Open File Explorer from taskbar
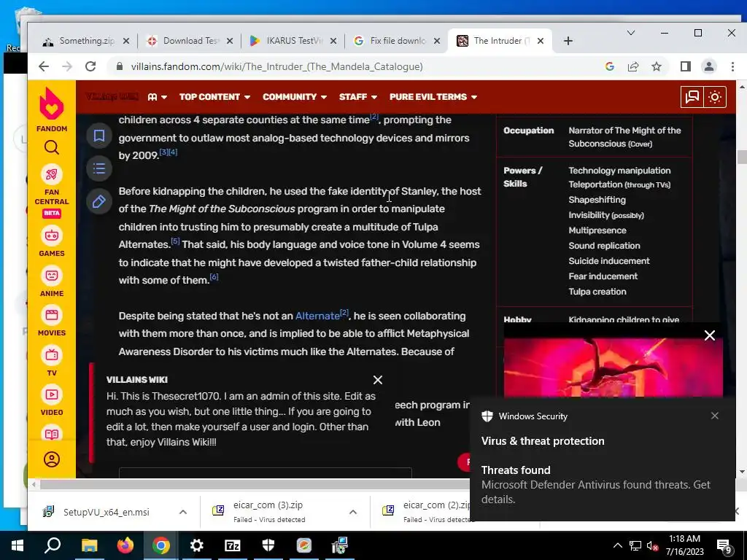 click(x=89, y=545)
